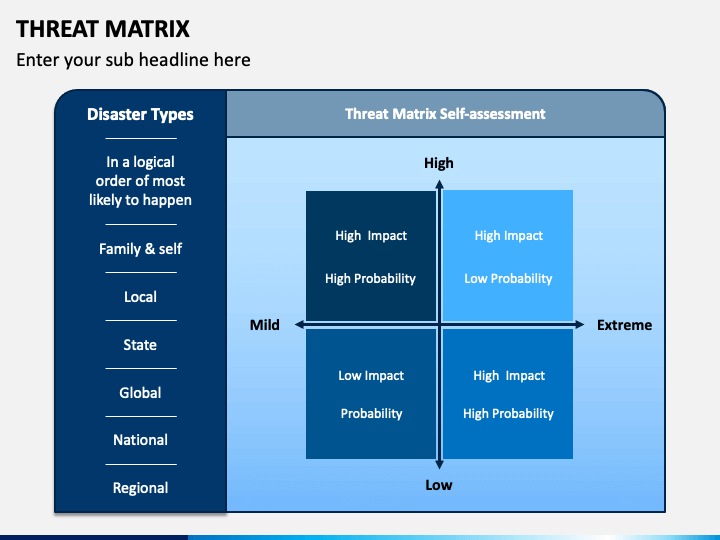Screen dimensions: 720x540
Task: Select the 'State' disaster type
Action: point(140,345)
